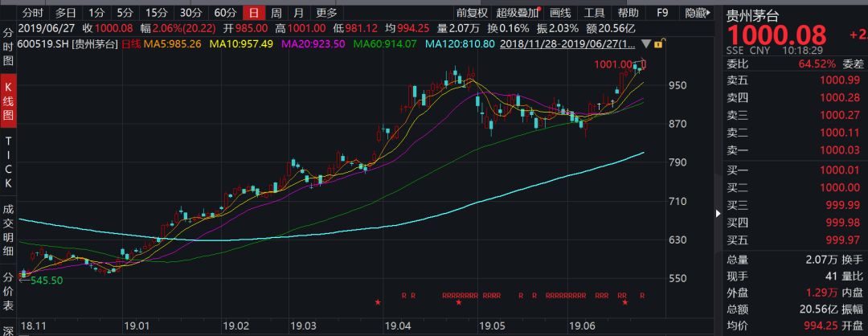Click the F9 button
This screenshot has width=868, height=336.
[x=662, y=13]
